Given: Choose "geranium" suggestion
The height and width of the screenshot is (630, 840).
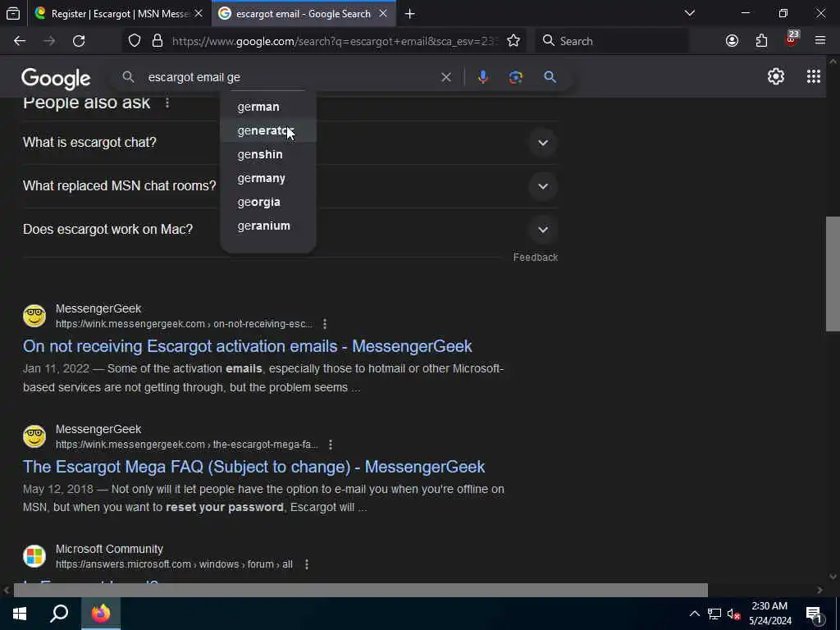Looking at the screenshot, I should [x=268, y=226].
